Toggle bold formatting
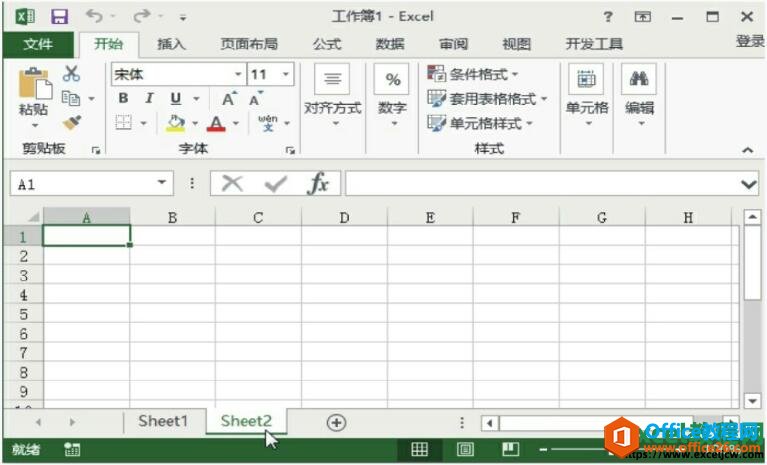The width and height of the screenshot is (767, 465). click(x=123, y=98)
